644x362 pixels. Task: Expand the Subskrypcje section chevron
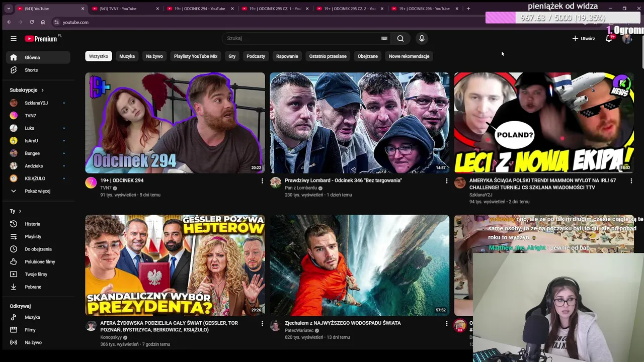click(42, 90)
